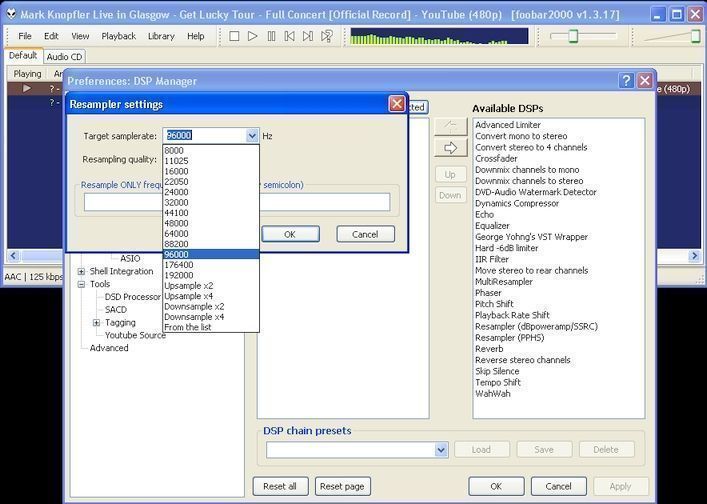Expand the Shell Integration tree node

tap(81, 271)
